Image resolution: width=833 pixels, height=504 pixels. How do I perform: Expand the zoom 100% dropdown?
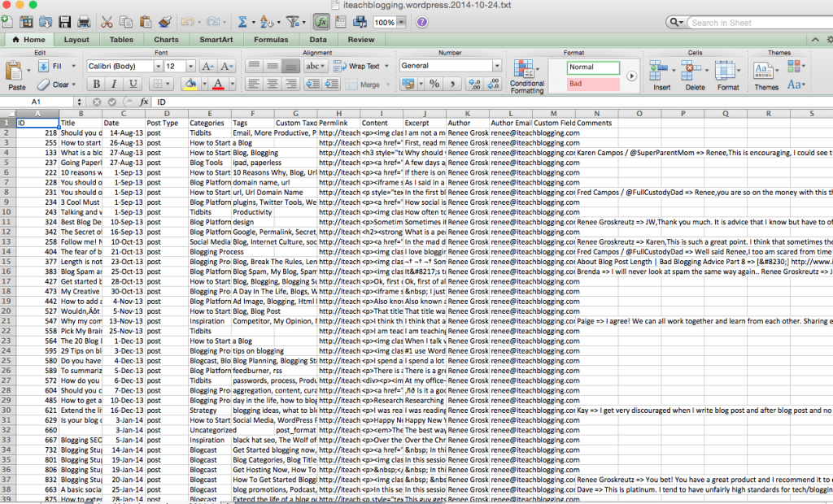(x=401, y=23)
